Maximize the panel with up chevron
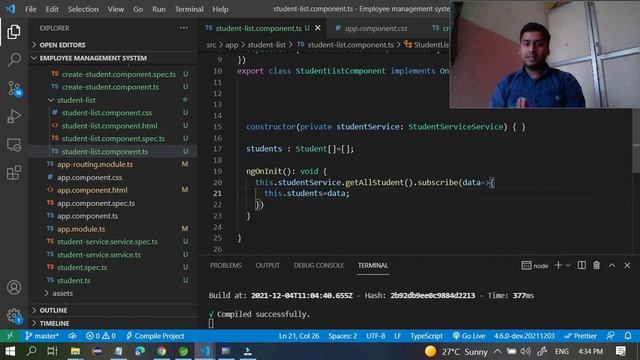Viewport: 640px width, 360px height. [612, 265]
